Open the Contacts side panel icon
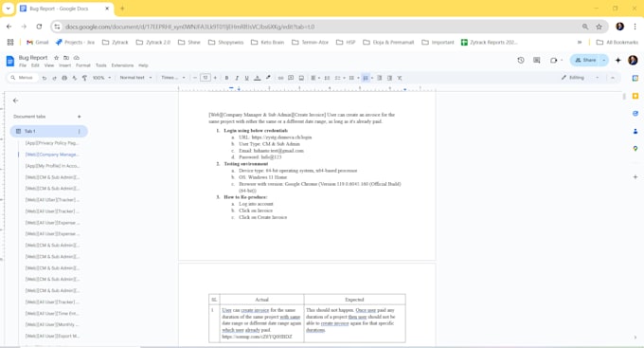644x348 pixels. coord(635,131)
